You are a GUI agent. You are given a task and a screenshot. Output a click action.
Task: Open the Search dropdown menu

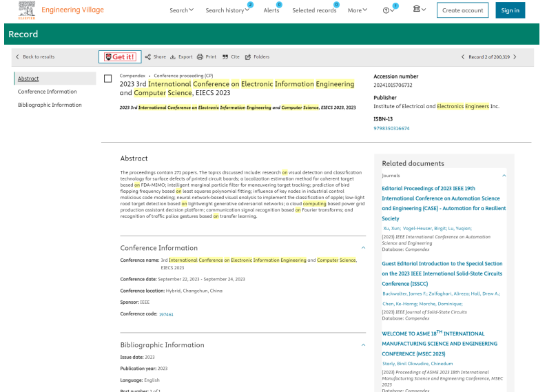(181, 10)
